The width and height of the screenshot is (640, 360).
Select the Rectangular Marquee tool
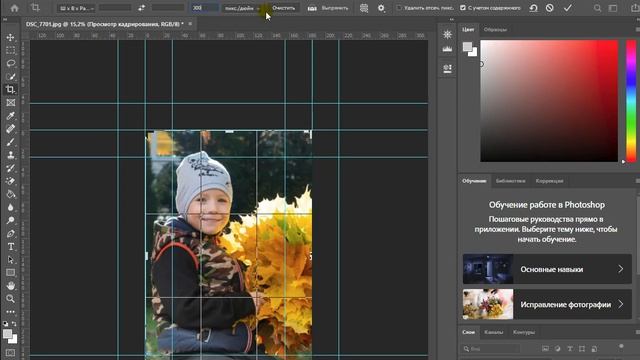pyautogui.click(x=11, y=50)
